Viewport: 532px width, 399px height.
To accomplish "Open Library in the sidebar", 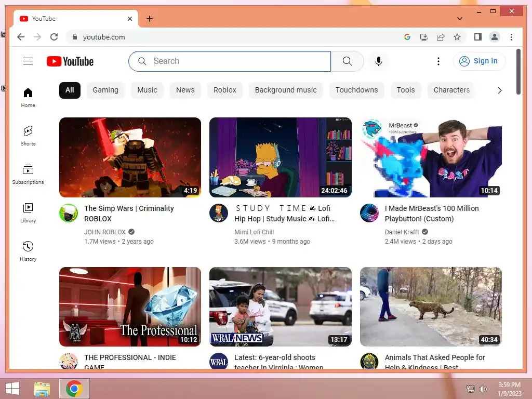I will [28, 212].
